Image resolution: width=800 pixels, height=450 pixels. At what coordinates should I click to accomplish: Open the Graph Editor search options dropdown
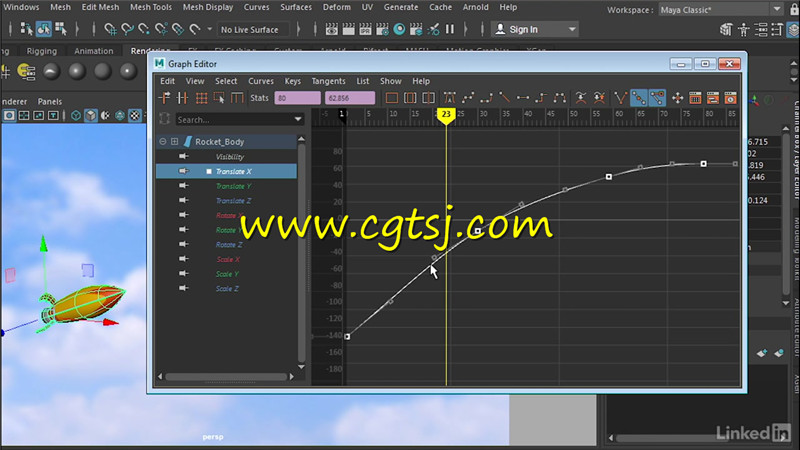[298, 119]
